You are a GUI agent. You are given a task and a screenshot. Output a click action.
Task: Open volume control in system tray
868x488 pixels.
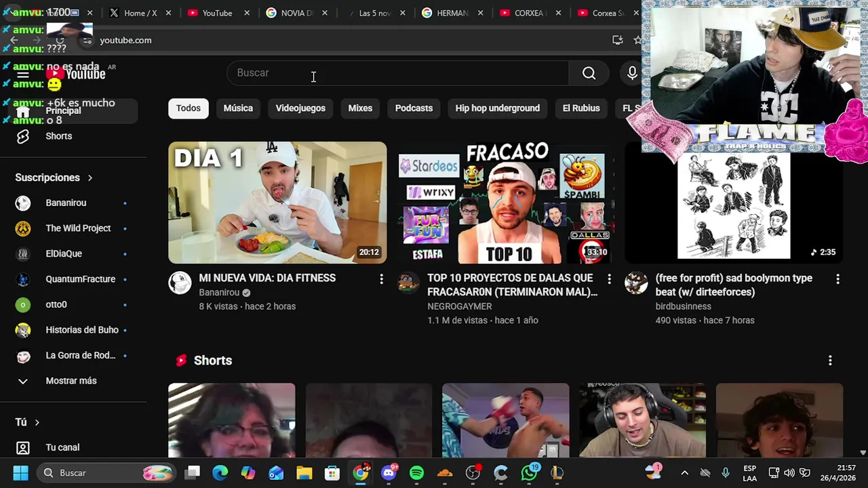coord(789,472)
